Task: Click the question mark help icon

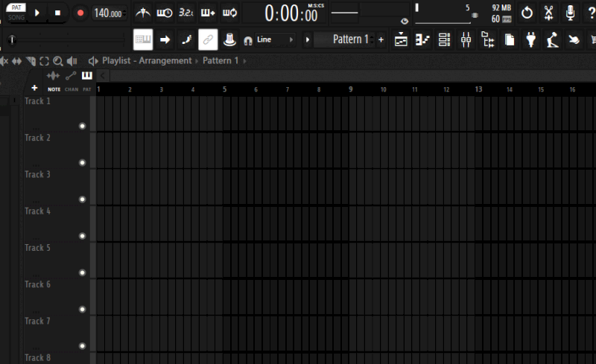Action: click(x=592, y=13)
